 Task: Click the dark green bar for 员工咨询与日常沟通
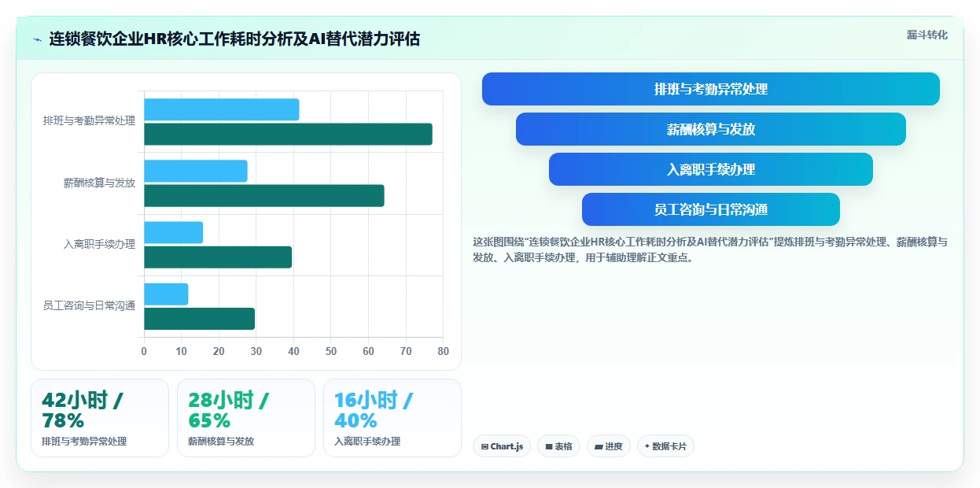(199, 318)
